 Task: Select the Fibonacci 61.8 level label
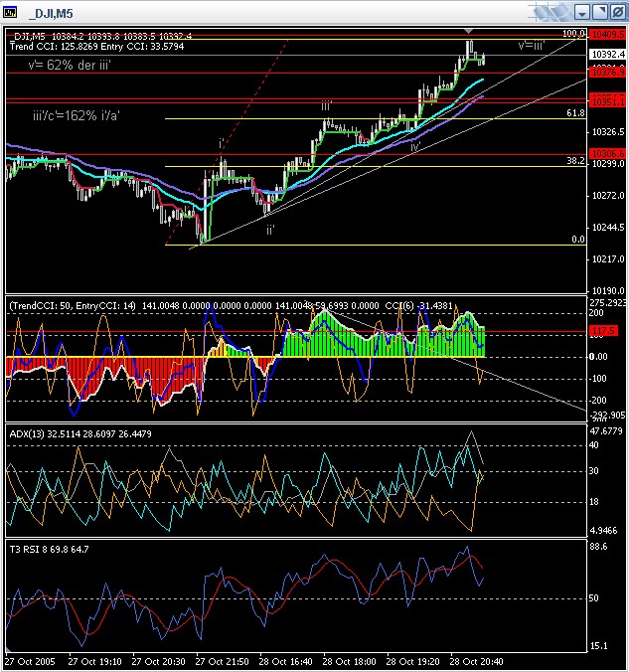575,113
